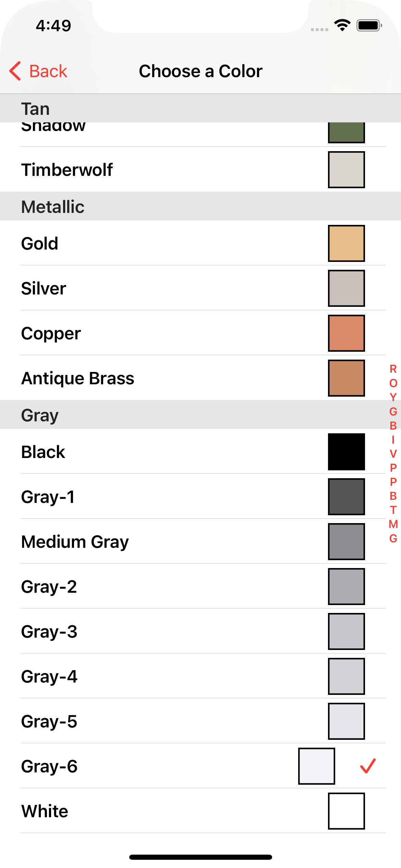Select the Gray-1 color row

point(200,497)
